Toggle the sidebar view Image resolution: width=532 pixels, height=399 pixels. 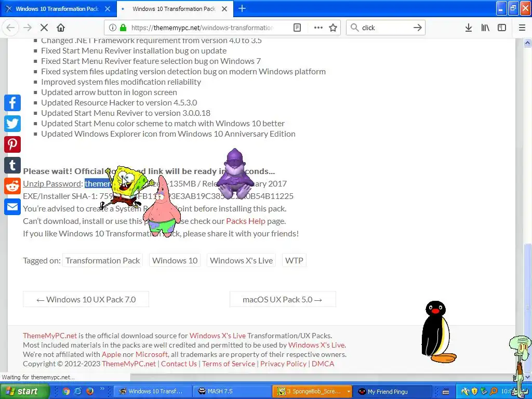click(502, 28)
